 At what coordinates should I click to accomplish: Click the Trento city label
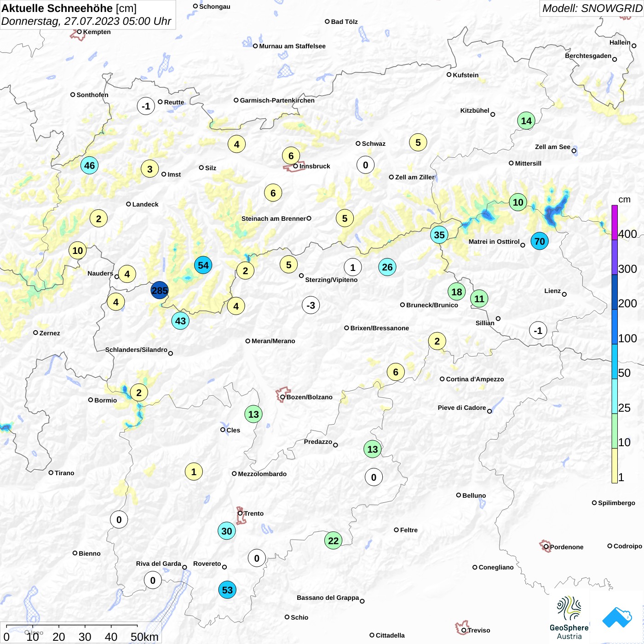[254, 513]
